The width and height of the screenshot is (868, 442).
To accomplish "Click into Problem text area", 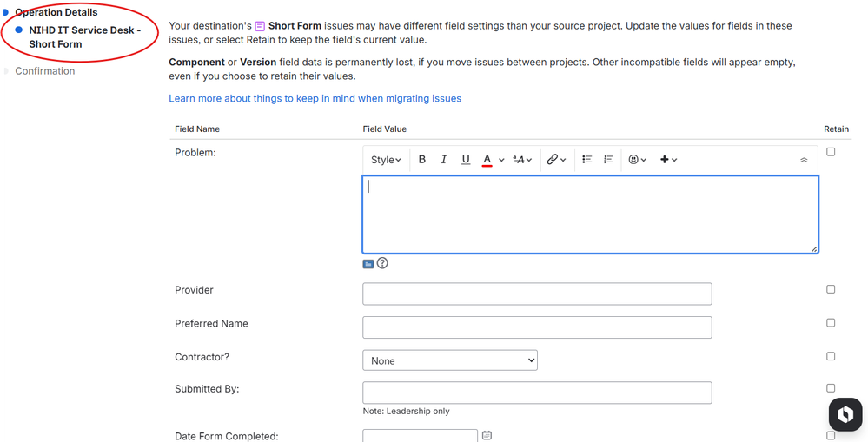I will [x=590, y=214].
